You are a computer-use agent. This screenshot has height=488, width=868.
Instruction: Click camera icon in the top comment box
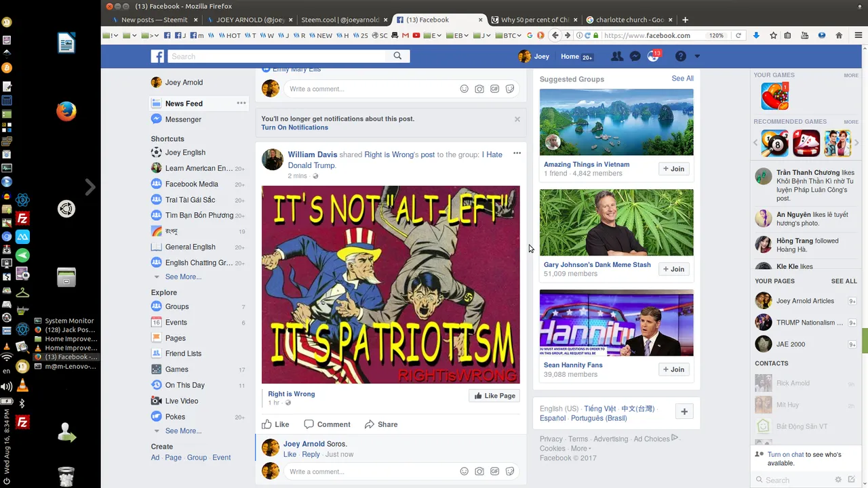[x=479, y=89]
